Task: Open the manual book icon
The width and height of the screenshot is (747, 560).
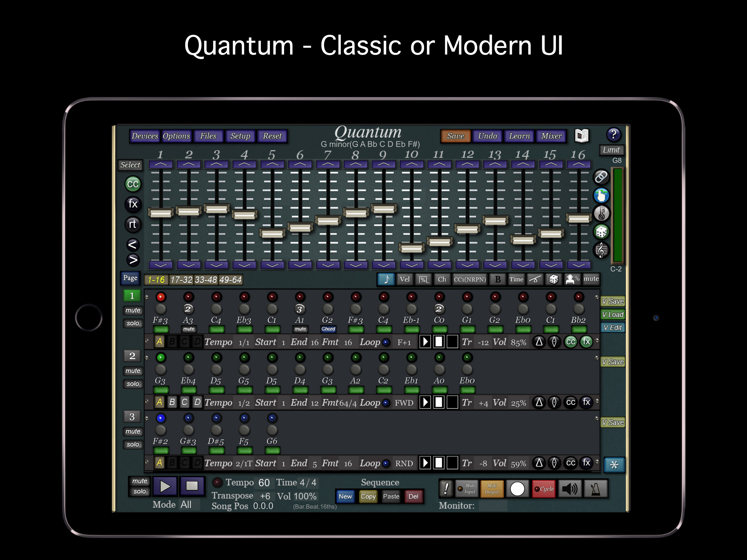Action: click(582, 136)
